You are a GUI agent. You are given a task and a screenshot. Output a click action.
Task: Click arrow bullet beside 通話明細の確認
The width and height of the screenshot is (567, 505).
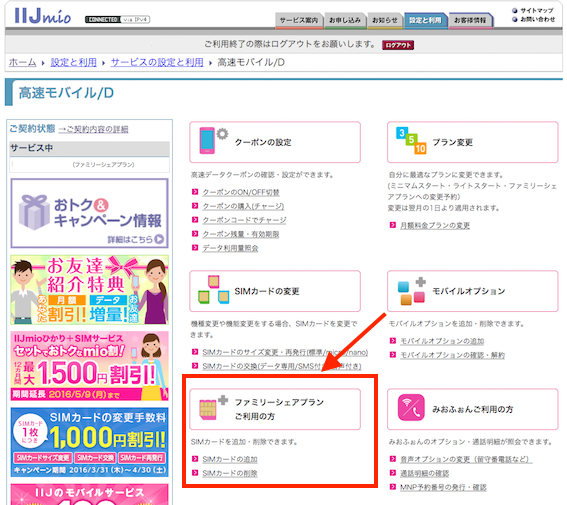click(x=393, y=472)
